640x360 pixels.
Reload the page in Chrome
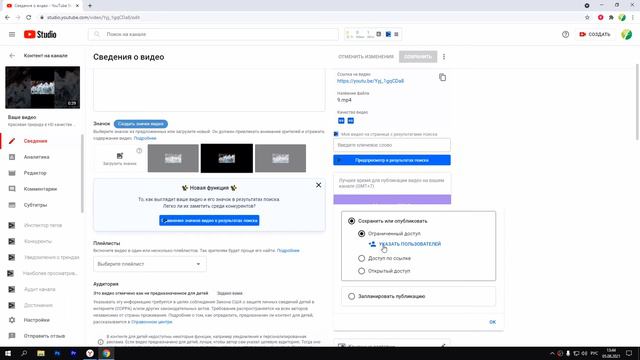pos(29,18)
